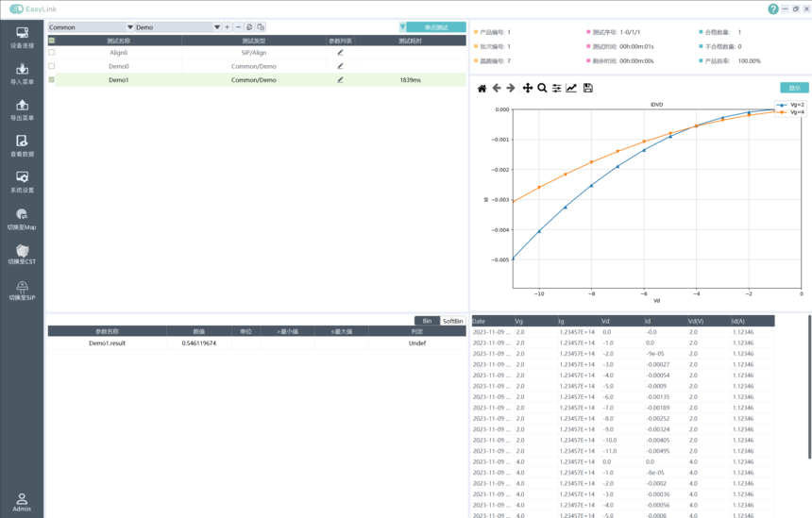The image size is (812, 518).
Task: Open the Common category dropdown
Action: (x=92, y=27)
